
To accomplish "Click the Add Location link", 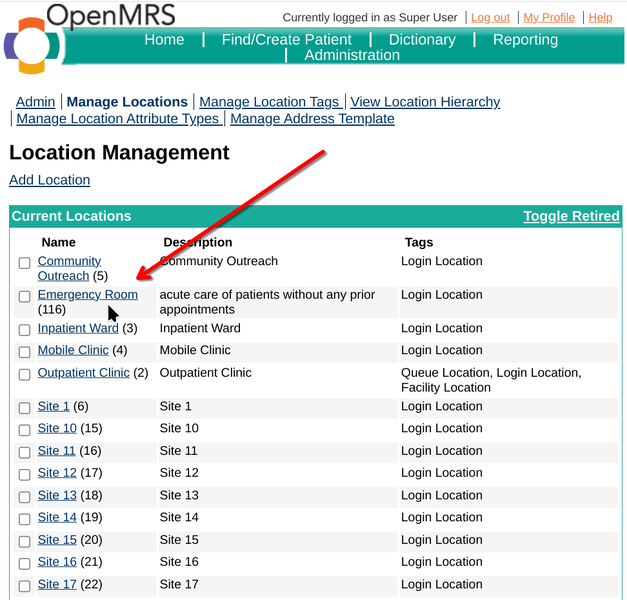I will [49, 180].
